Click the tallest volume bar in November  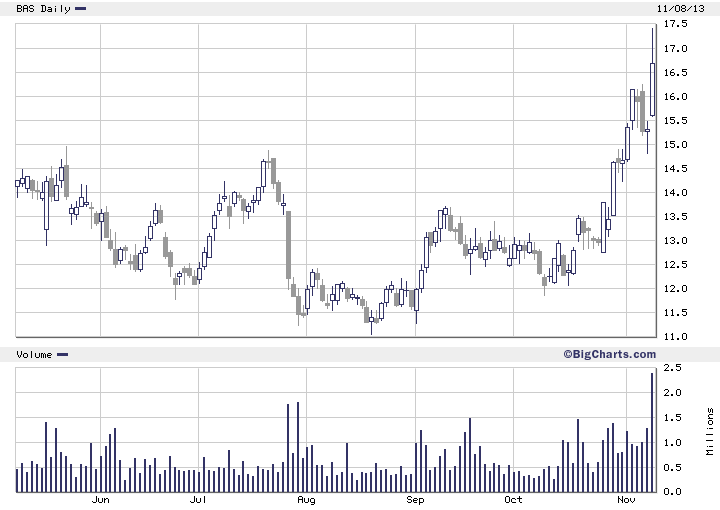coord(652,432)
